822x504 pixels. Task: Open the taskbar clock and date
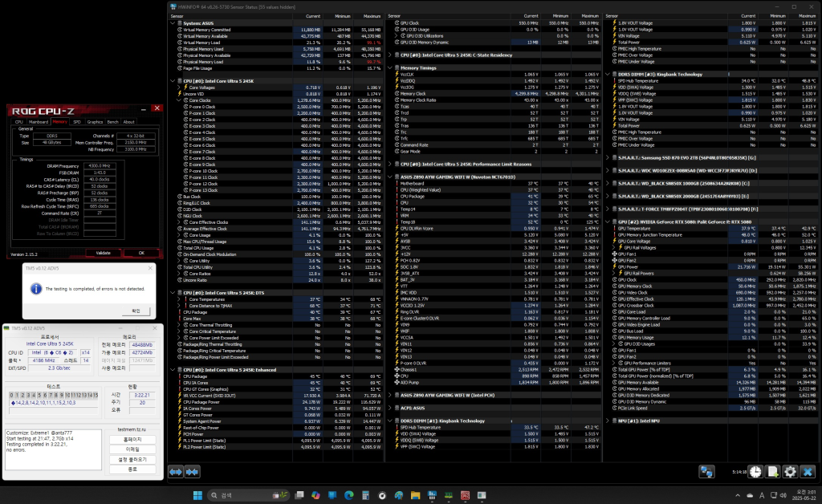[x=806, y=495]
